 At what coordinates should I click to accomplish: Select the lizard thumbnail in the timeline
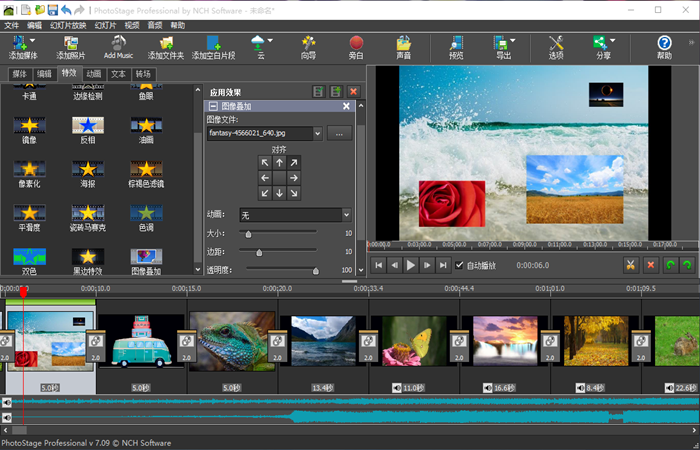(231, 342)
